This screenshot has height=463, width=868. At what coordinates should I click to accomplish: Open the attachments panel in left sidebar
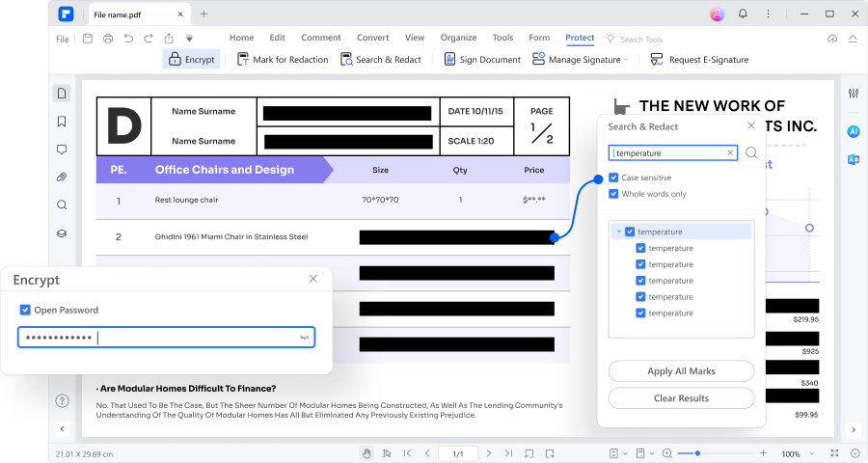pos(62,177)
